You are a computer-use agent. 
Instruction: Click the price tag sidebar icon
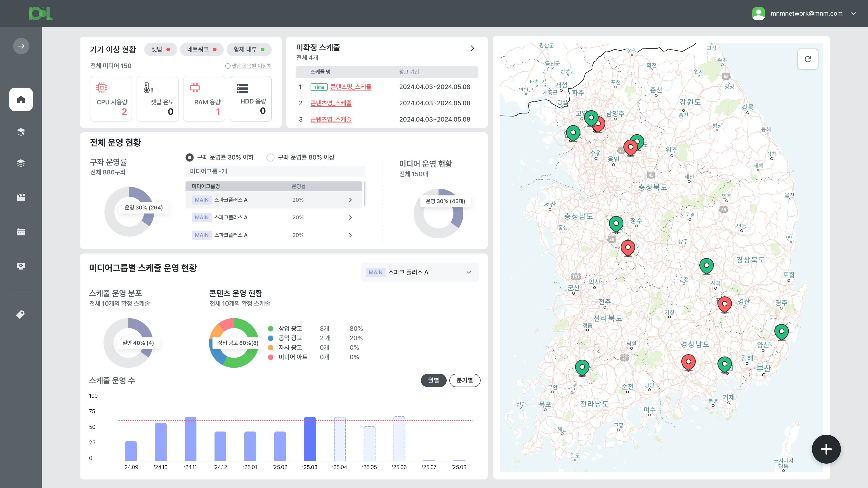pyautogui.click(x=21, y=314)
